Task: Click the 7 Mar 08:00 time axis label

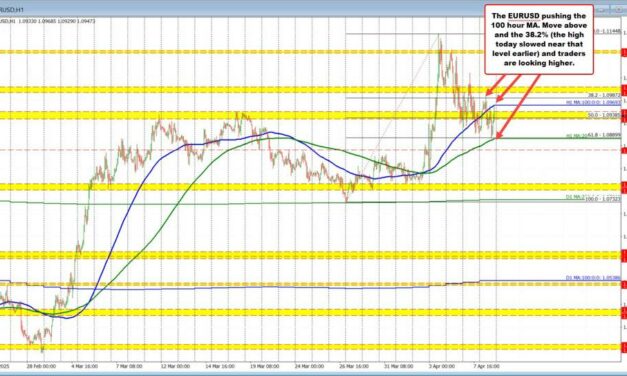Action: pos(130,366)
